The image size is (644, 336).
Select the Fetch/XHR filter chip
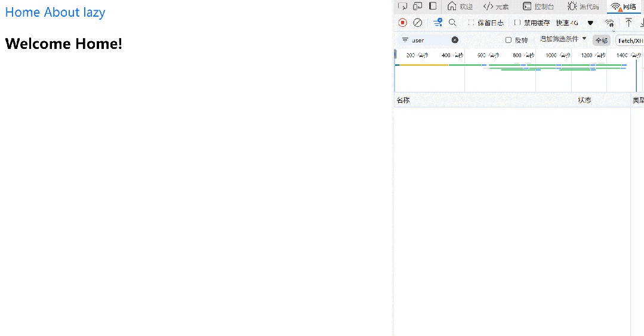[x=630, y=40]
